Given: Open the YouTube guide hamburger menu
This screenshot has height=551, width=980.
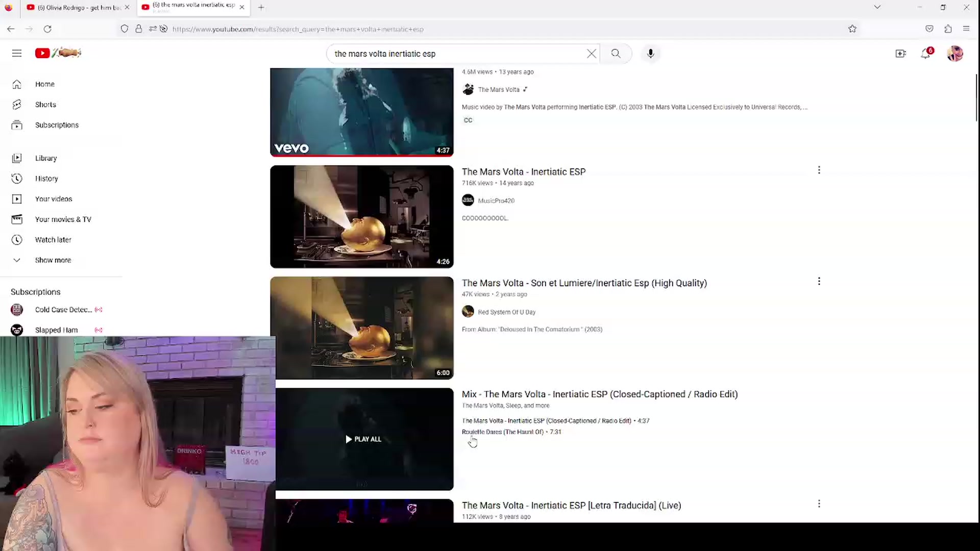Looking at the screenshot, I should [17, 53].
